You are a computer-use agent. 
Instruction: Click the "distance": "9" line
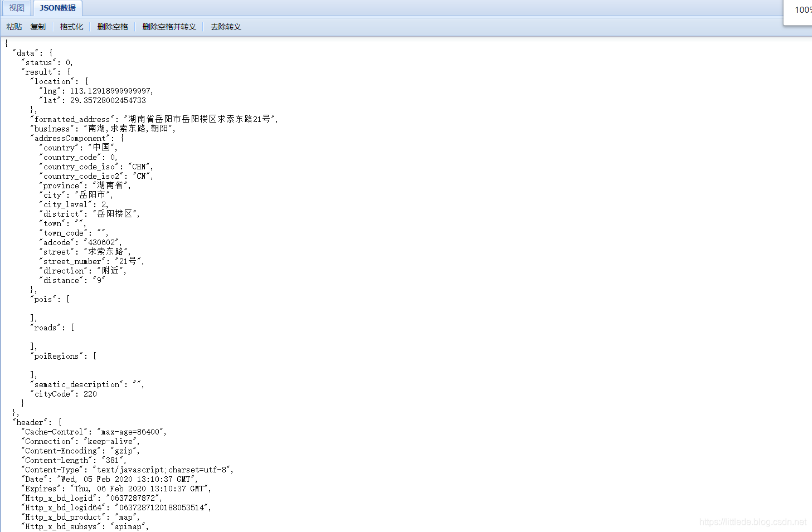click(72, 281)
